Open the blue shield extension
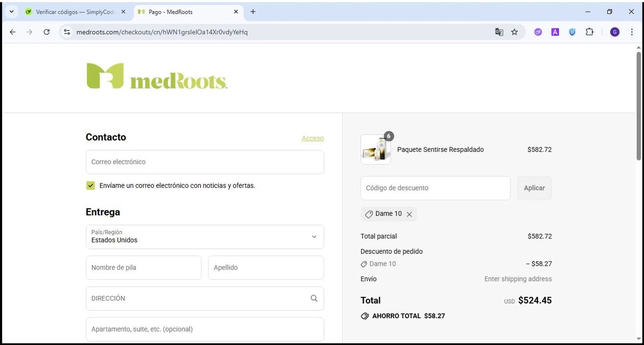Screen dimensions: 644x345 tap(572, 32)
